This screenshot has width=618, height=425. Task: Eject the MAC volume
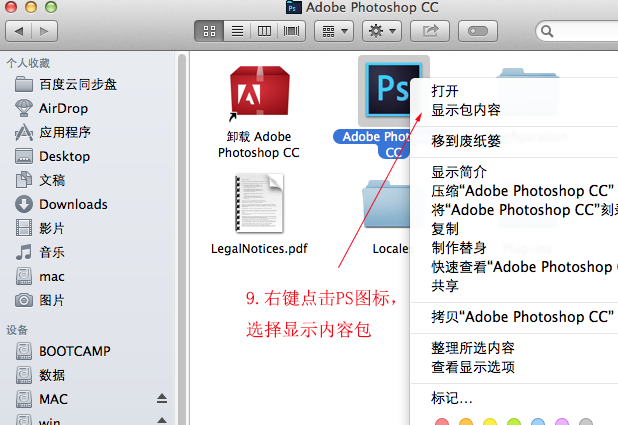coord(162,399)
